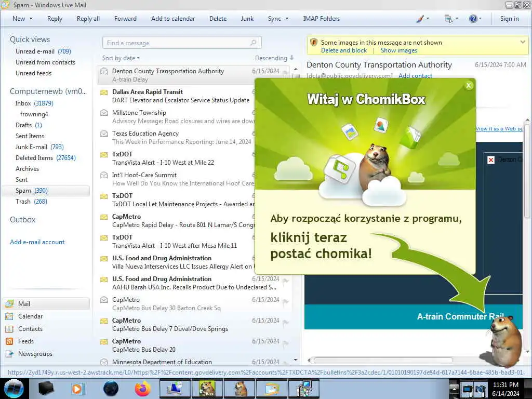
Task: Click Forward in the toolbar
Action: coord(125,19)
